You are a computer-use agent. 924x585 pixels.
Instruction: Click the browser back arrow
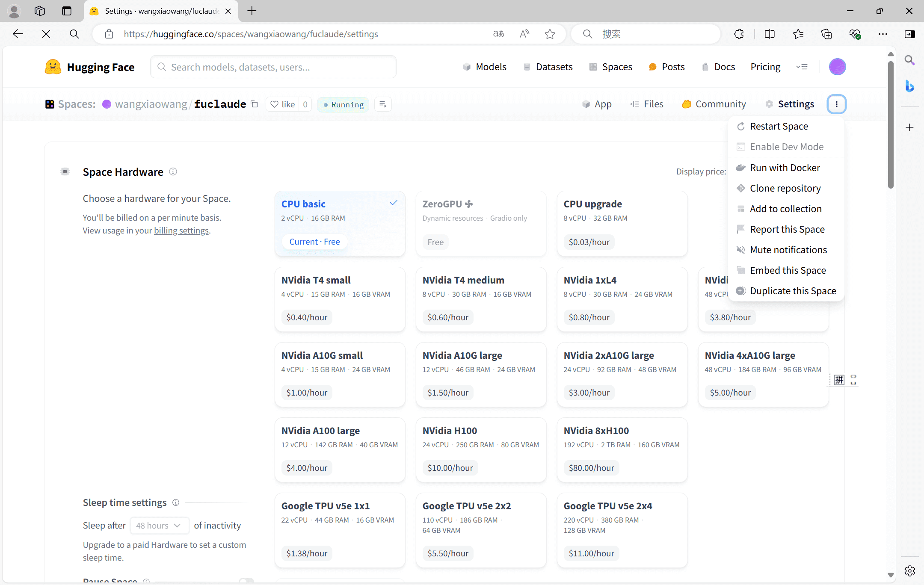pyautogui.click(x=18, y=34)
